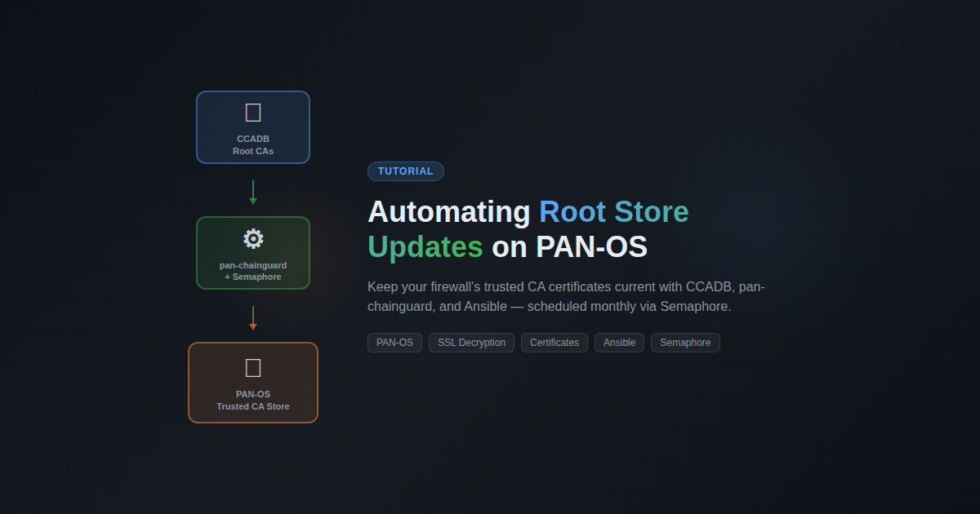
Task: Click the icon inside the CCADB box
Action: [x=253, y=113]
